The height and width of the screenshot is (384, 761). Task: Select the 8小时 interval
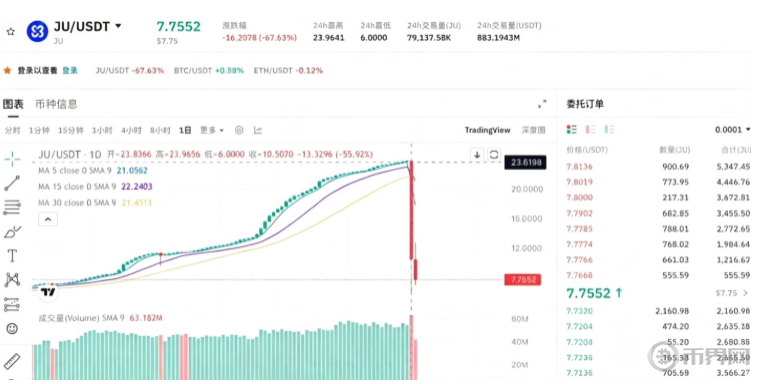point(160,130)
